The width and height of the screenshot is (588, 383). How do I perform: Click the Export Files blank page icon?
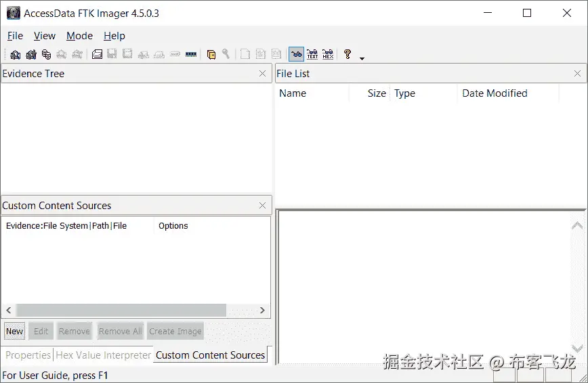click(x=245, y=54)
